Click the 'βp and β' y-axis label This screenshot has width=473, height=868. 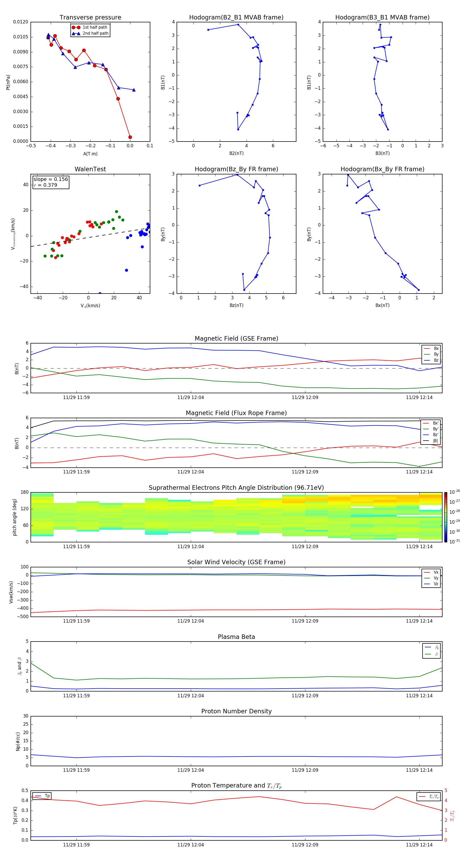pyautogui.click(x=19, y=666)
